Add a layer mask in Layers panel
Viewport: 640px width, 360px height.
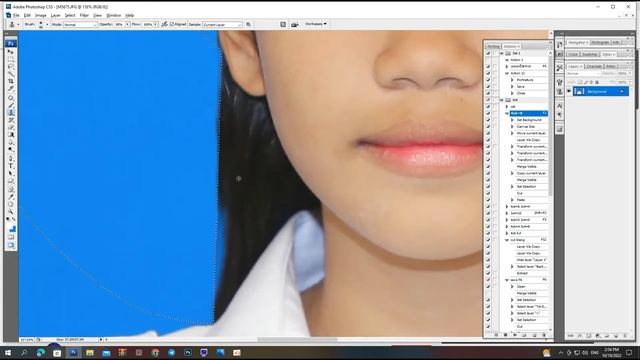click(589, 336)
